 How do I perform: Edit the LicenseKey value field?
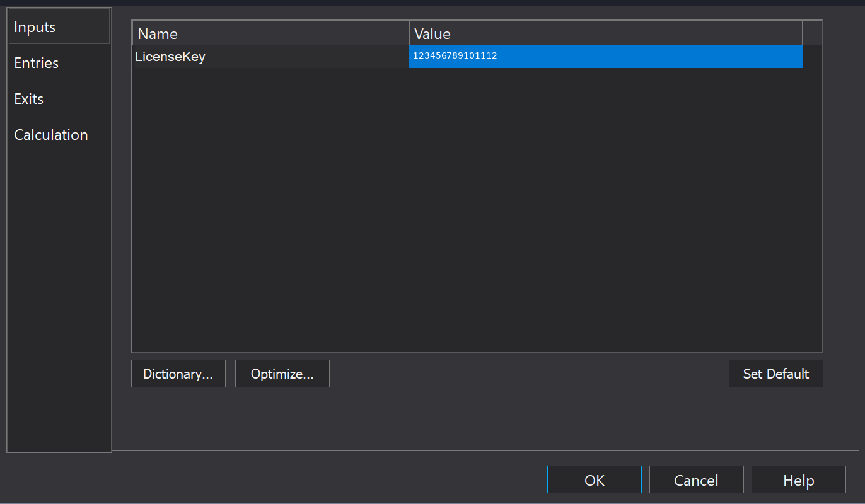tap(606, 56)
